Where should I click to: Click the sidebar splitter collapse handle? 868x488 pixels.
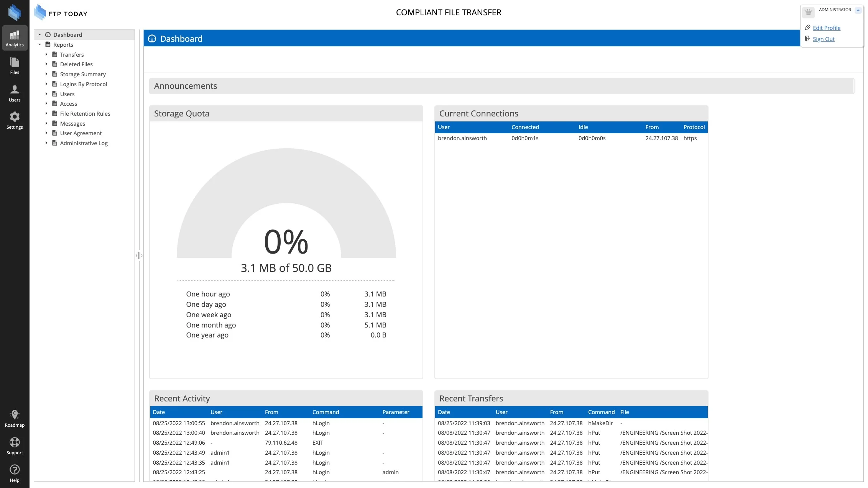coord(139,255)
